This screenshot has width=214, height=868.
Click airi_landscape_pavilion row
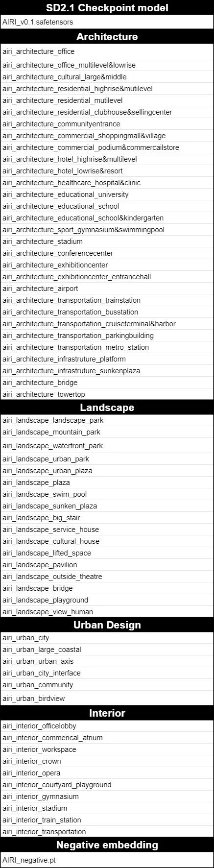coord(107,565)
